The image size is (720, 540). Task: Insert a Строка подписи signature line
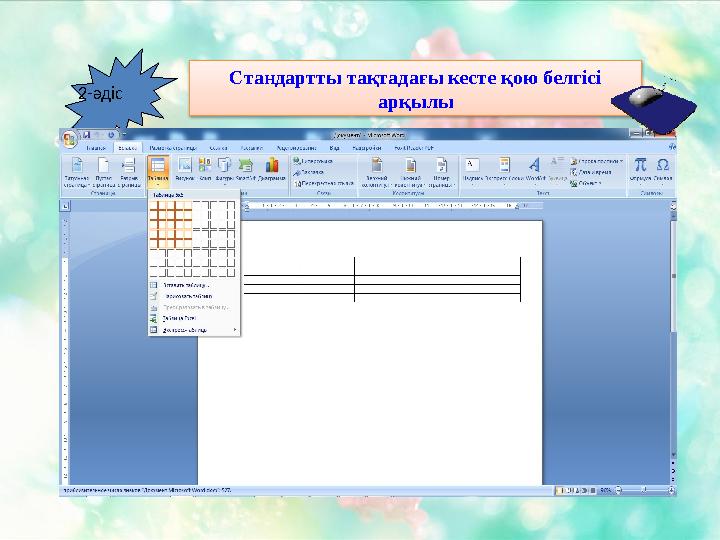597,161
